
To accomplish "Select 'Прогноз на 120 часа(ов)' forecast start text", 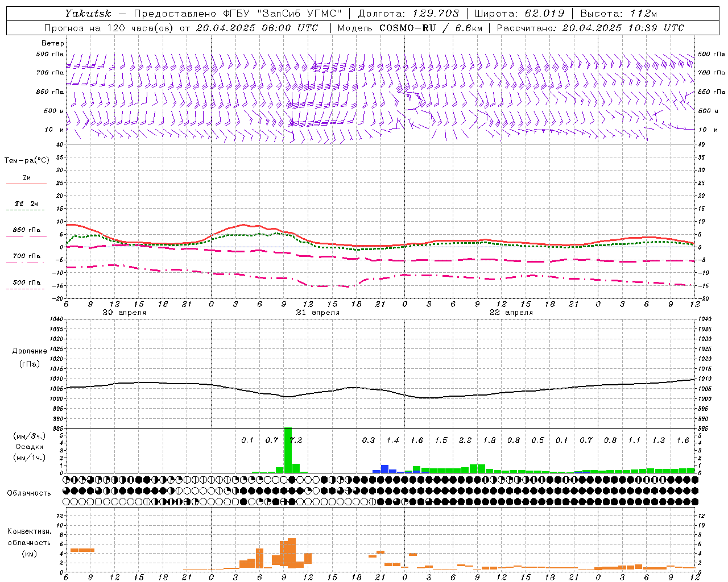I will 109,28.
